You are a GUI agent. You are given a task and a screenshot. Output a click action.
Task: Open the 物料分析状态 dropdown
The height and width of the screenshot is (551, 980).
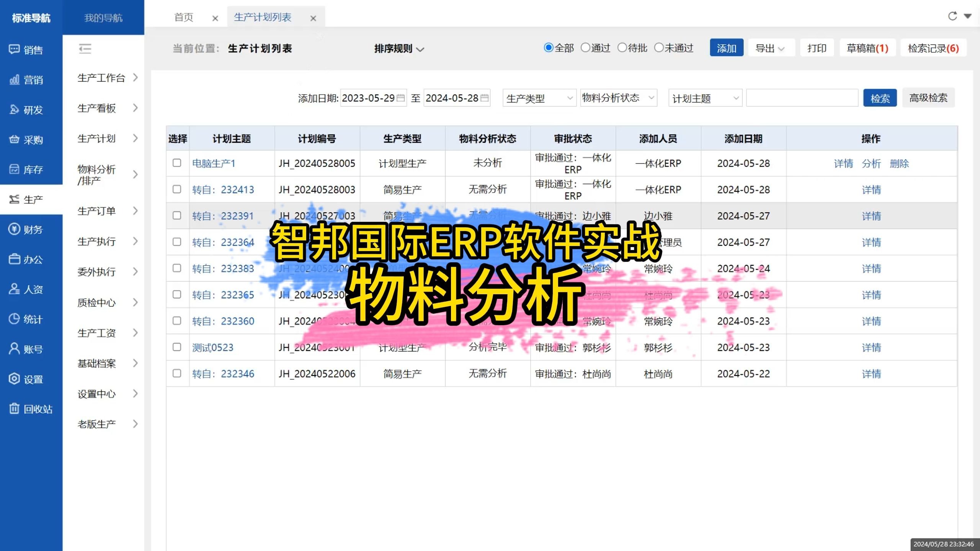(x=618, y=98)
